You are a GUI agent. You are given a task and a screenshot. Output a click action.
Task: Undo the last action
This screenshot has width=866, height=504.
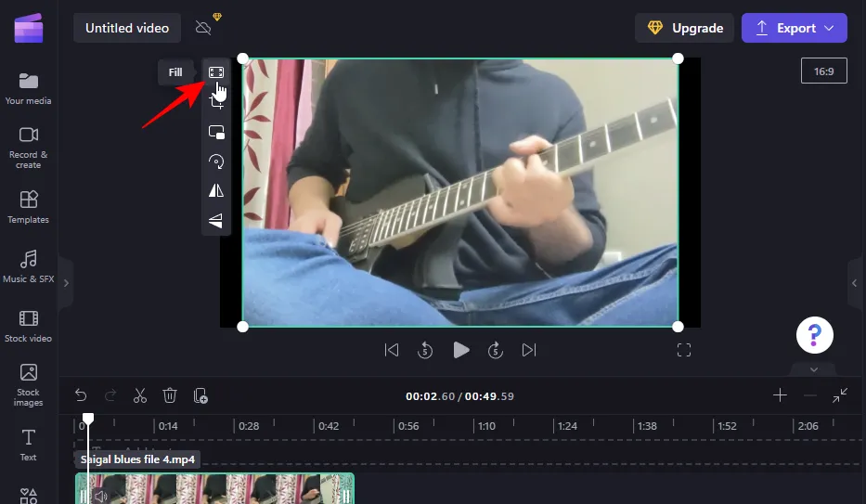coord(81,395)
